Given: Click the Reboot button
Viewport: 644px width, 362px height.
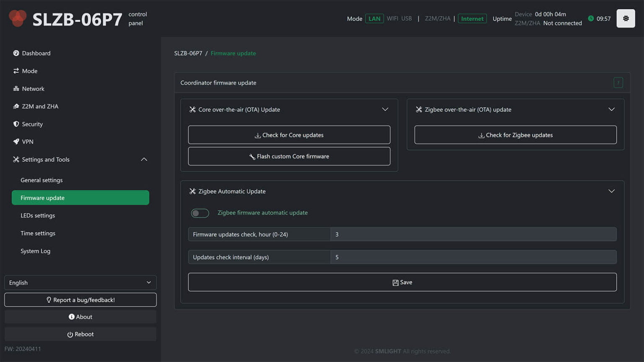Looking at the screenshot, I should [x=80, y=334].
